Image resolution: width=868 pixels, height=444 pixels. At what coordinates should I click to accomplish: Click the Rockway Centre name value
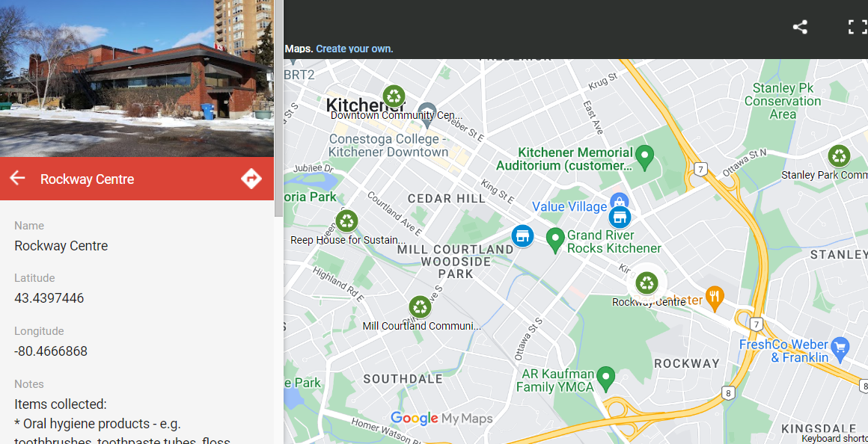[x=61, y=245]
